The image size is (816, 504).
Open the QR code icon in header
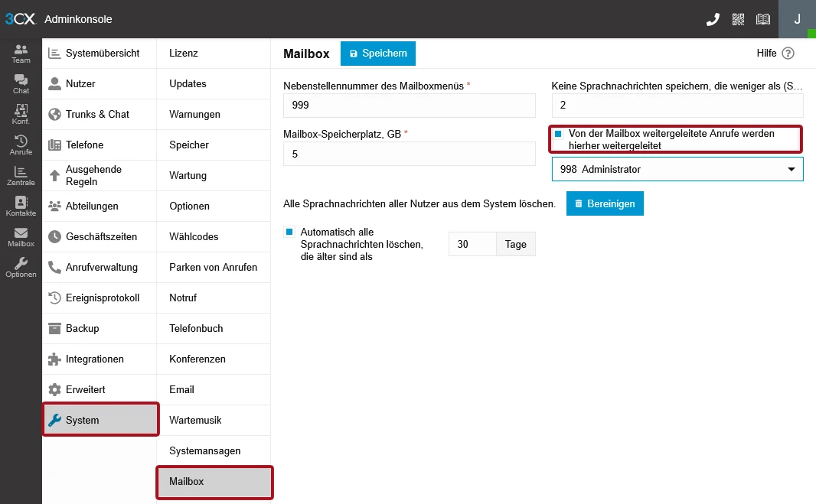[x=738, y=19]
